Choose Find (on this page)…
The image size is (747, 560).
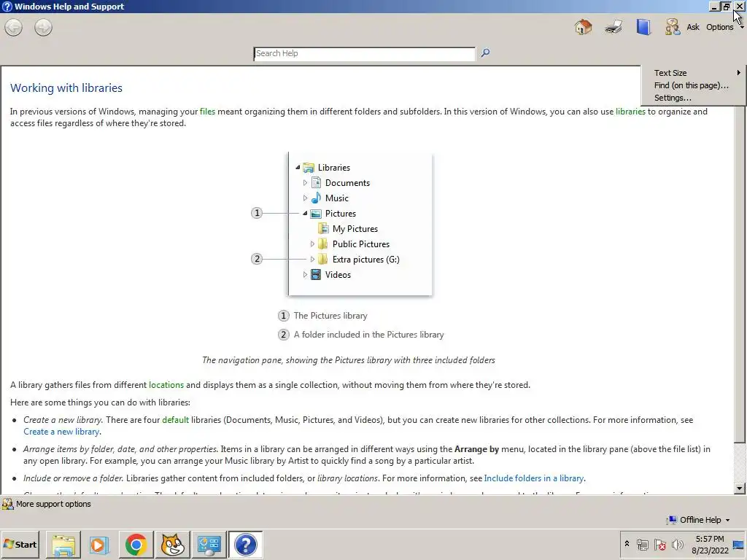pyautogui.click(x=694, y=85)
